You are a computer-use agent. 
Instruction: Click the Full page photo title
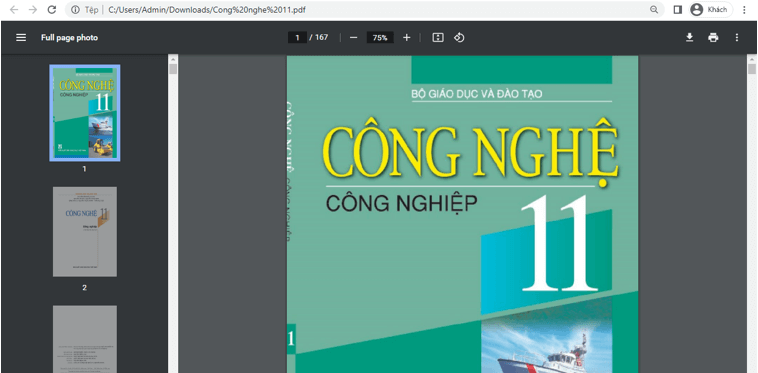click(x=69, y=38)
